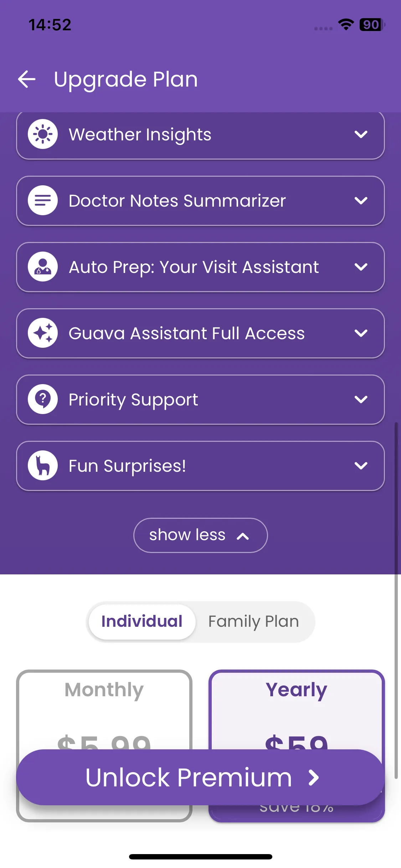Tap the Weather Insights sun icon

pyautogui.click(x=43, y=134)
